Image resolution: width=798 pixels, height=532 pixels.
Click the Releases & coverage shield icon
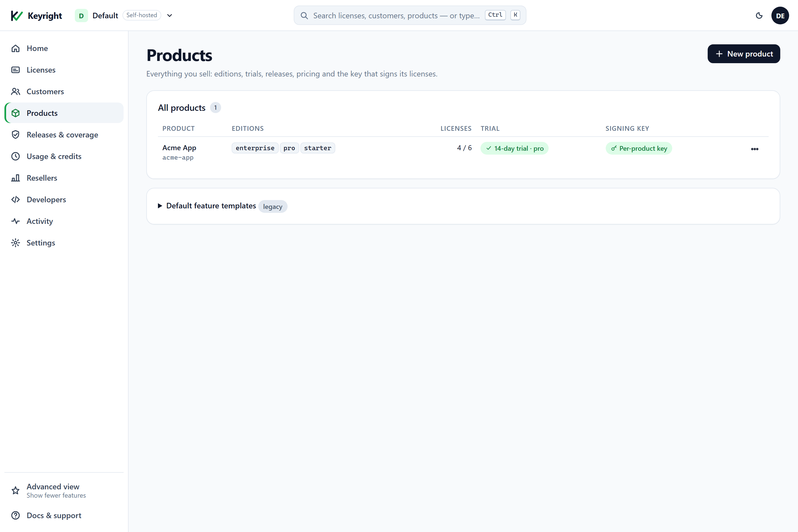tap(16, 135)
